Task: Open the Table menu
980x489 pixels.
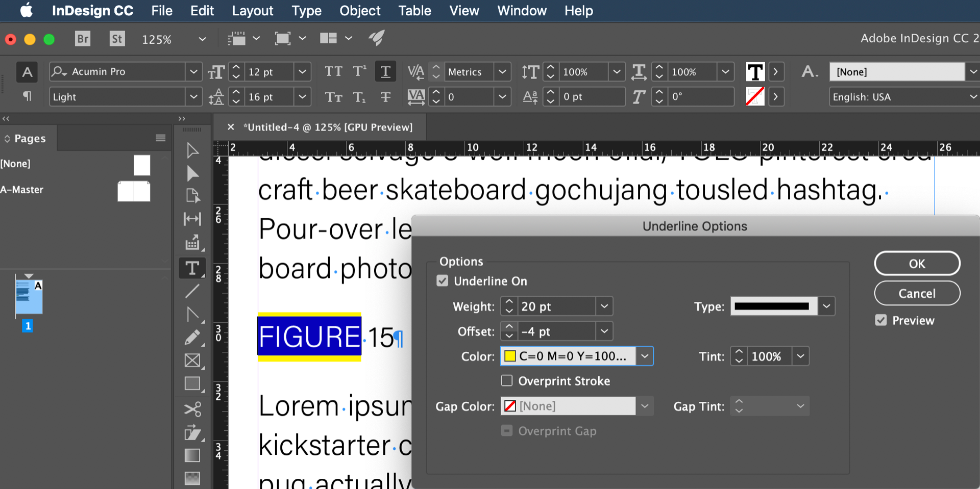Action: [415, 11]
